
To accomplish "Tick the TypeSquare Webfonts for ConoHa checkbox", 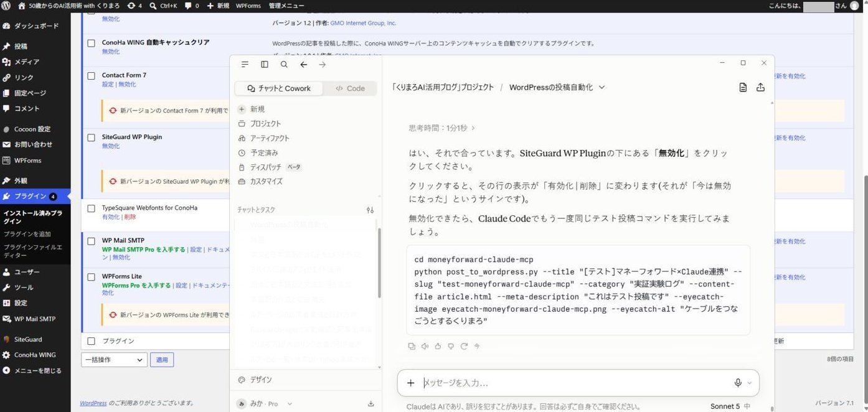I will (91, 208).
